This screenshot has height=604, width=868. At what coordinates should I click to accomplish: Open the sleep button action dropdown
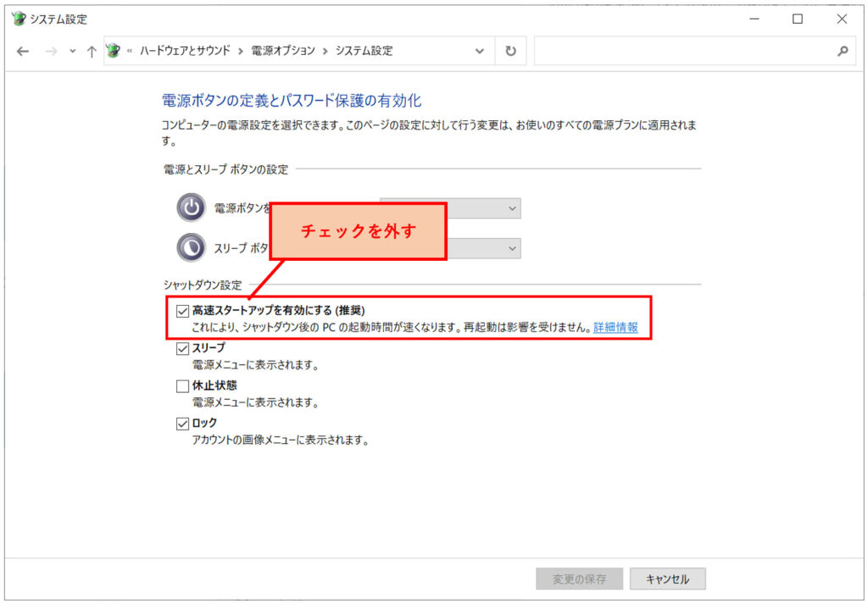click(483, 248)
